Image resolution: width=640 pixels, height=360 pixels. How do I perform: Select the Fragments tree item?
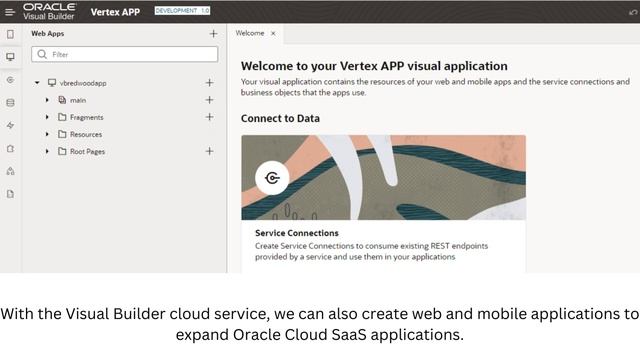pyautogui.click(x=87, y=118)
